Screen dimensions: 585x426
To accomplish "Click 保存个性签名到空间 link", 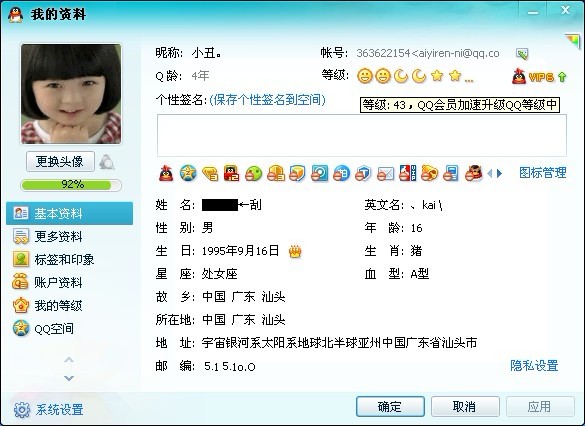I will point(267,100).
